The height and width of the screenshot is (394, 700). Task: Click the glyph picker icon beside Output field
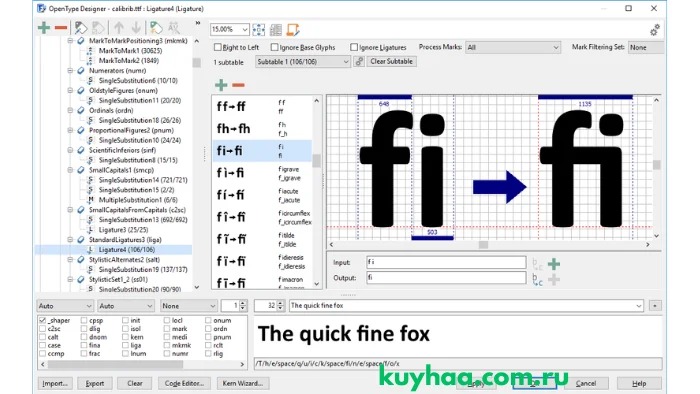pos(538,280)
